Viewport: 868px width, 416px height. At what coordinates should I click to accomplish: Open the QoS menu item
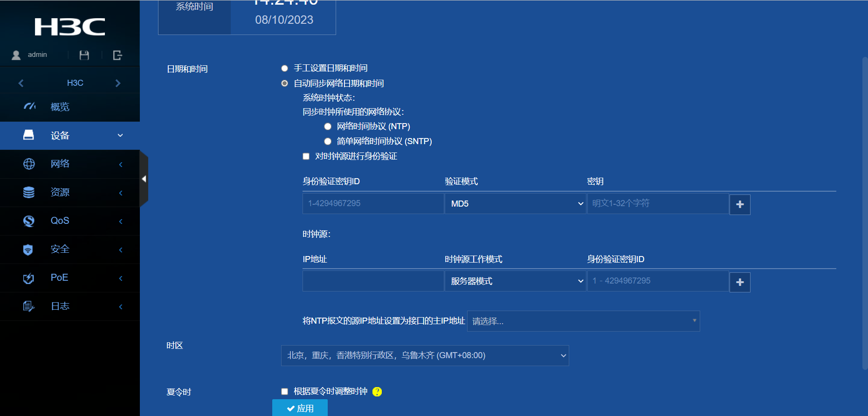(70, 221)
